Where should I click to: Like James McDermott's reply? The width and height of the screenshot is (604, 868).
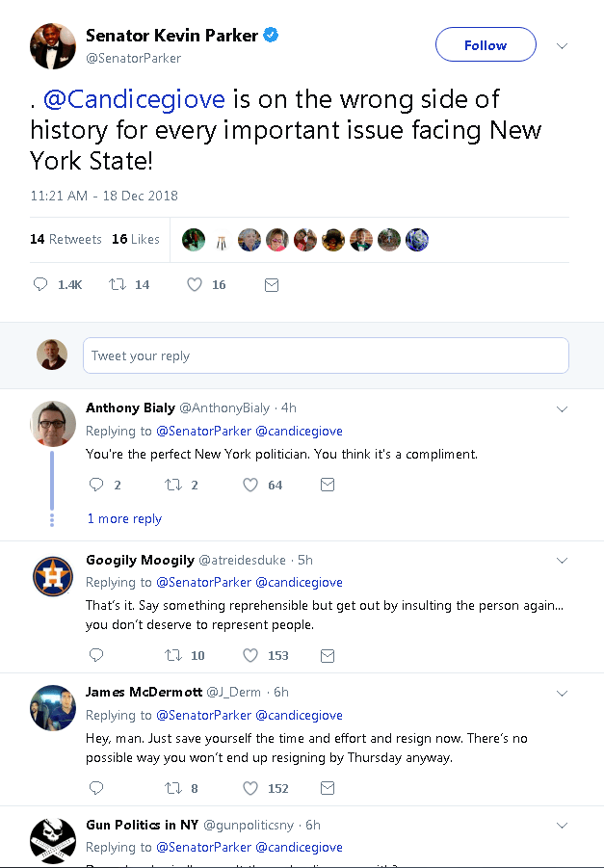pyautogui.click(x=250, y=787)
